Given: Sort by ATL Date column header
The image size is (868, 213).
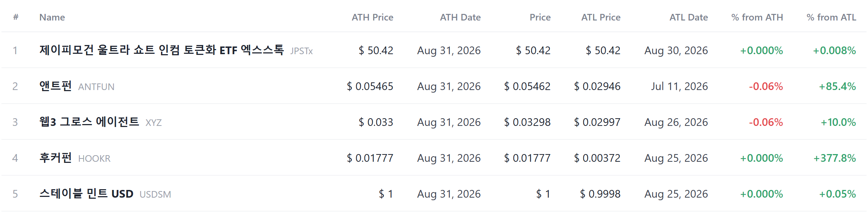Looking at the screenshot, I should [688, 17].
